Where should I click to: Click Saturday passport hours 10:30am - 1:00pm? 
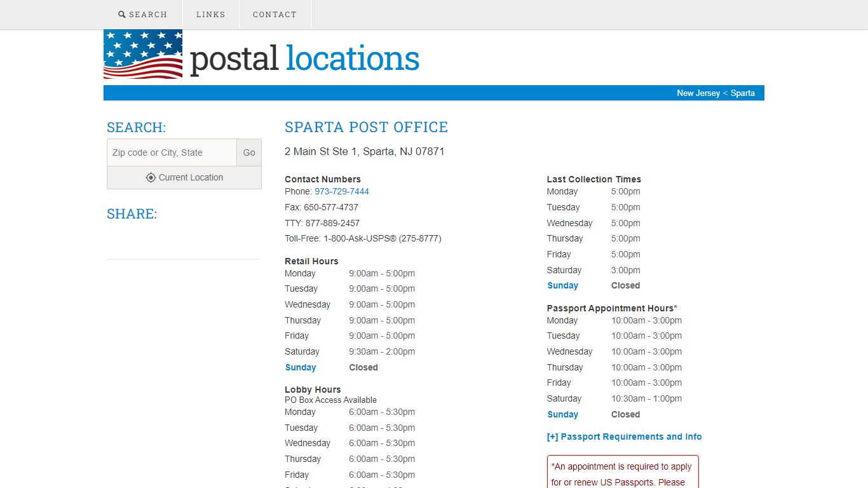coord(647,398)
